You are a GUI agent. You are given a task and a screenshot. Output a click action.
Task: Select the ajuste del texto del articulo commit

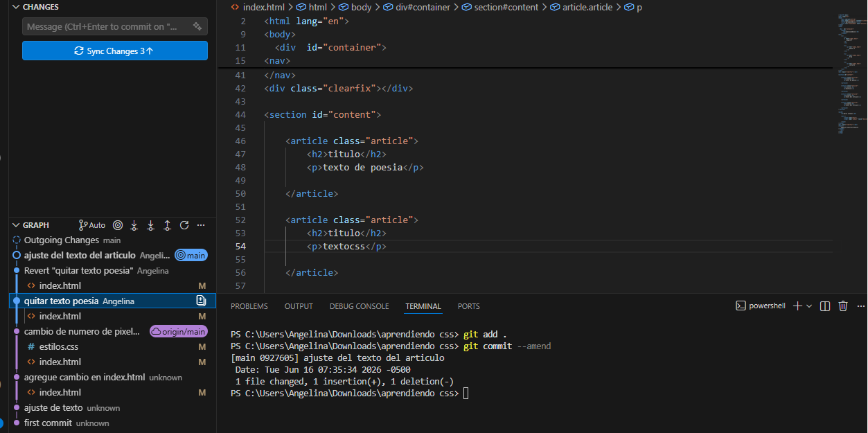tap(112, 256)
